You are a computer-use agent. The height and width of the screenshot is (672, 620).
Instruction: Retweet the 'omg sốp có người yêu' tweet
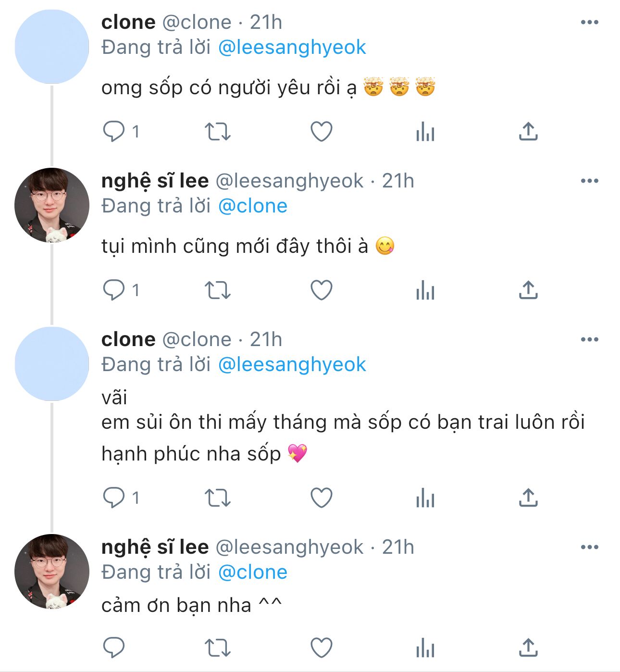click(218, 131)
